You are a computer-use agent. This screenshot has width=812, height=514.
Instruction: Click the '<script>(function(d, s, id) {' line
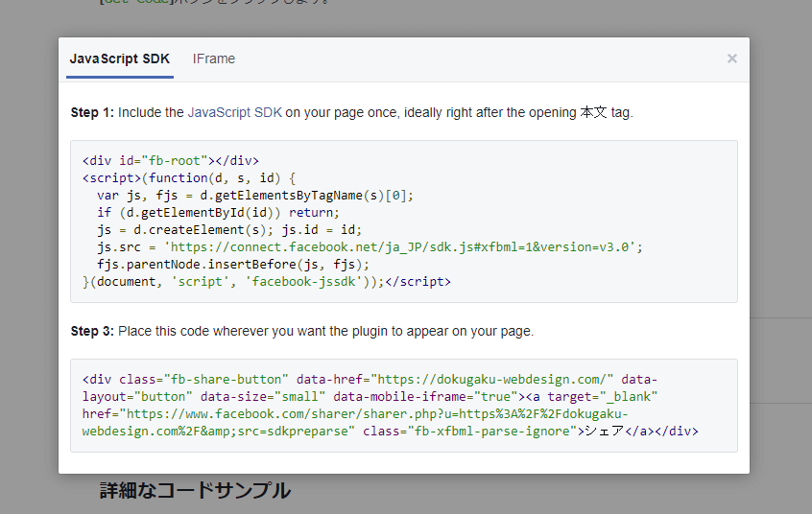point(189,178)
